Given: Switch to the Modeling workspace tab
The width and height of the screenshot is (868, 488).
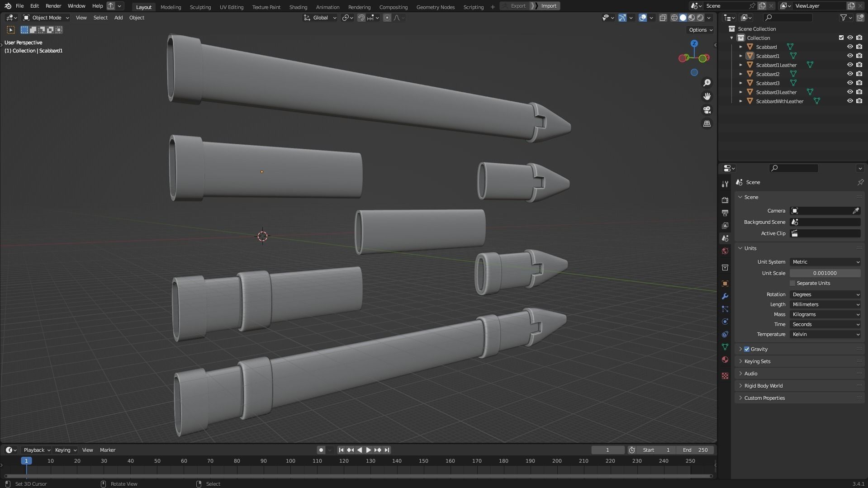Looking at the screenshot, I should 171,7.
